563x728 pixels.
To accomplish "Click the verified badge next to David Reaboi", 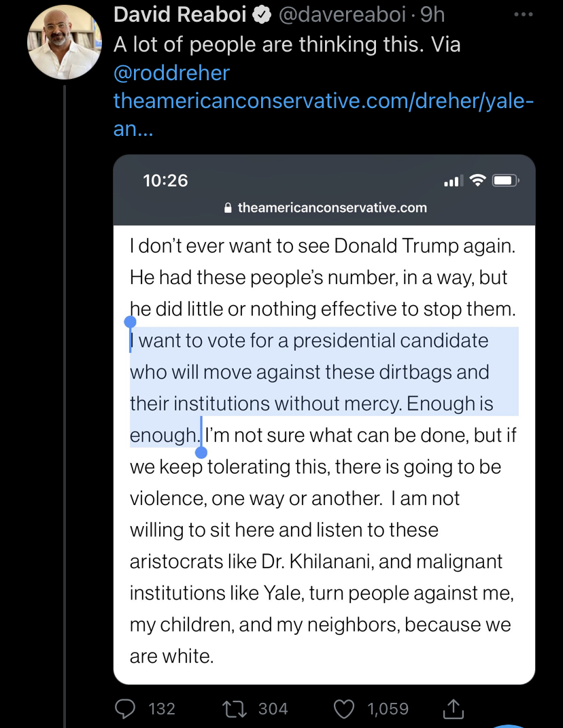I will [262, 16].
